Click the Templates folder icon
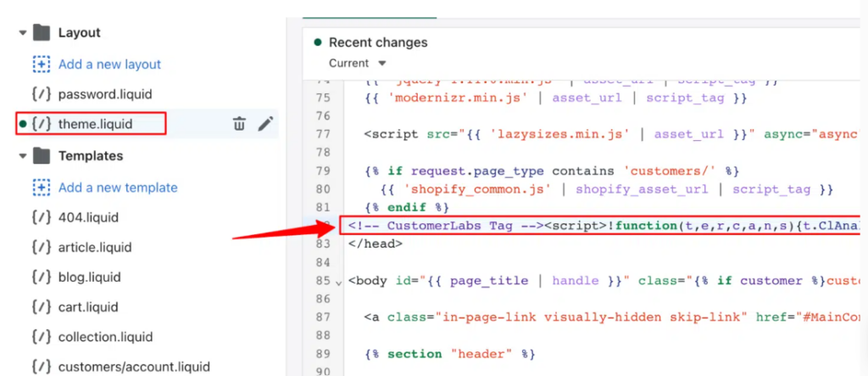This screenshot has height=376, width=868. point(41,156)
